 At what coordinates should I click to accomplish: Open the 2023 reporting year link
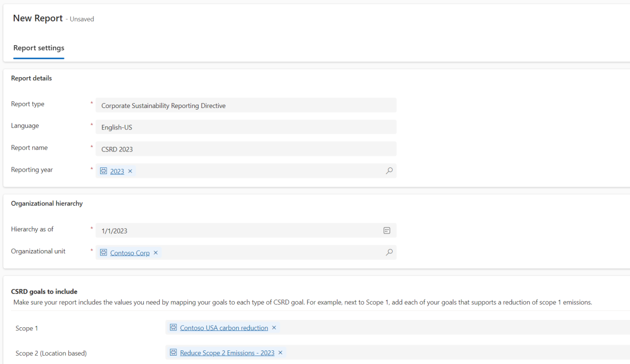[117, 171]
